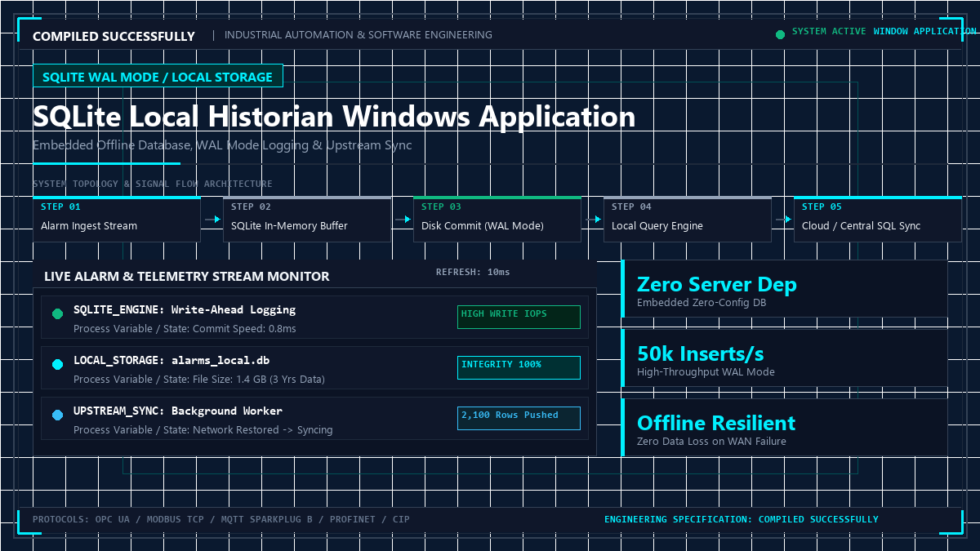
Task: Click LIVE ALARM & TELEMETRY STREAM MONITOR heading
Action: pyautogui.click(x=187, y=276)
